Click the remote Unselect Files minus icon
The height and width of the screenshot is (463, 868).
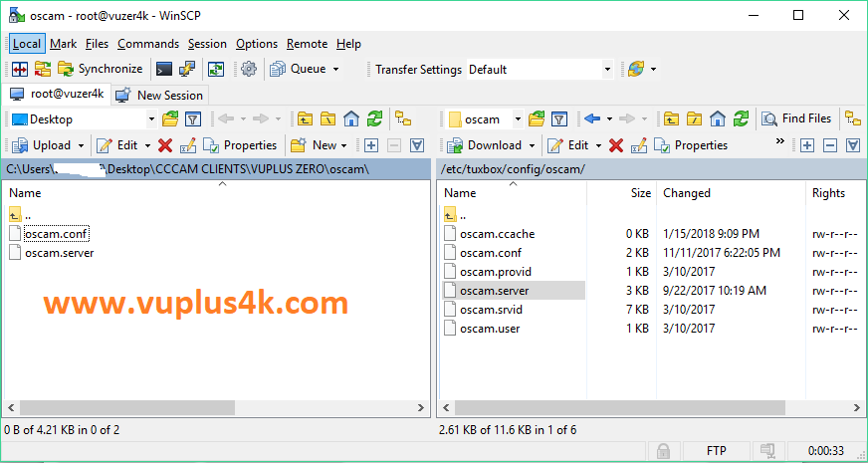pyautogui.click(x=830, y=145)
